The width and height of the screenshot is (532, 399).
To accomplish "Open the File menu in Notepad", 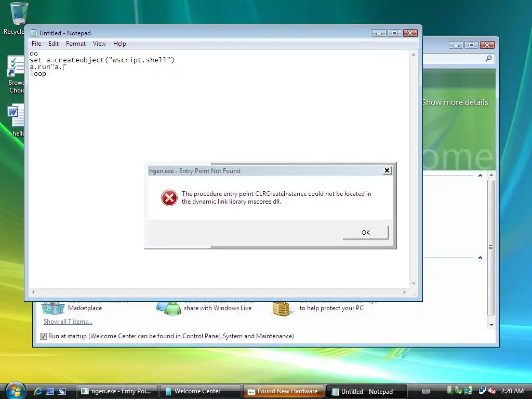I will click(36, 44).
